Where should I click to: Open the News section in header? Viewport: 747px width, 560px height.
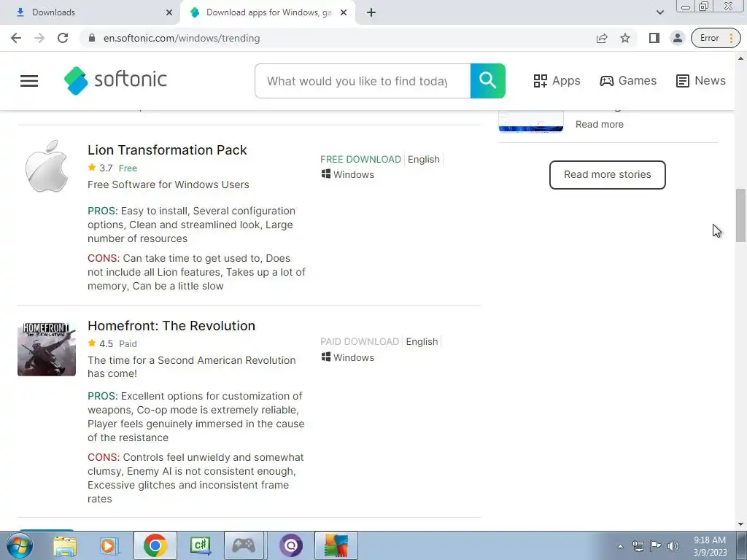tap(701, 81)
